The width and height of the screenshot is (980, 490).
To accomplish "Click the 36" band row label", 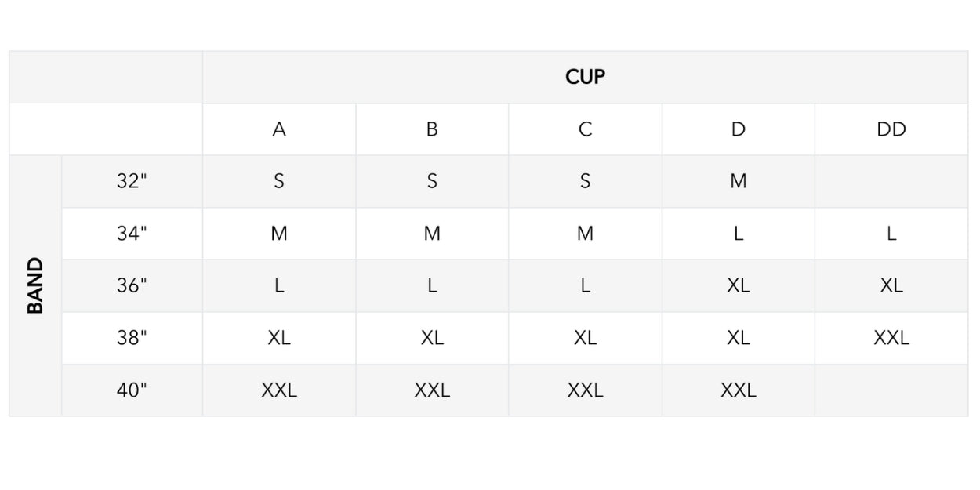I will [x=132, y=285].
